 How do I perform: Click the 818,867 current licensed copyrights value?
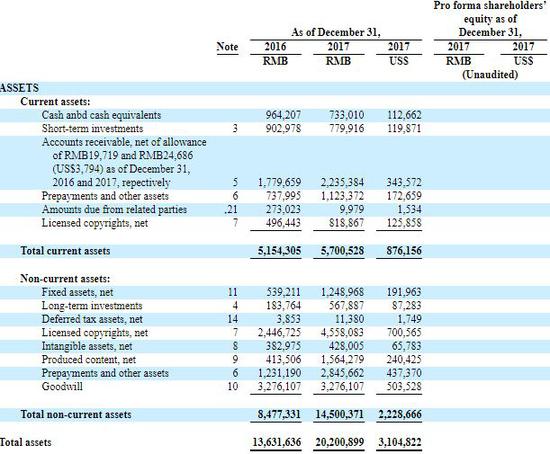coord(346,223)
